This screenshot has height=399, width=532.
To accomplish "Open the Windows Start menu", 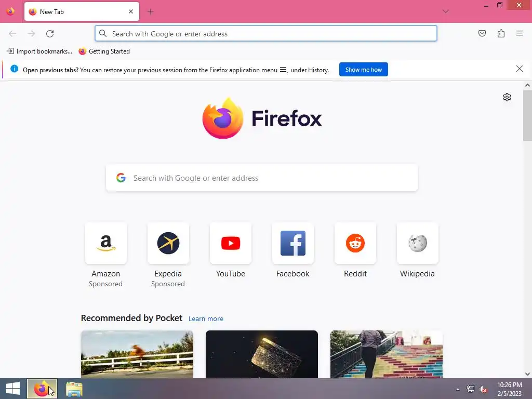I will (13, 389).
